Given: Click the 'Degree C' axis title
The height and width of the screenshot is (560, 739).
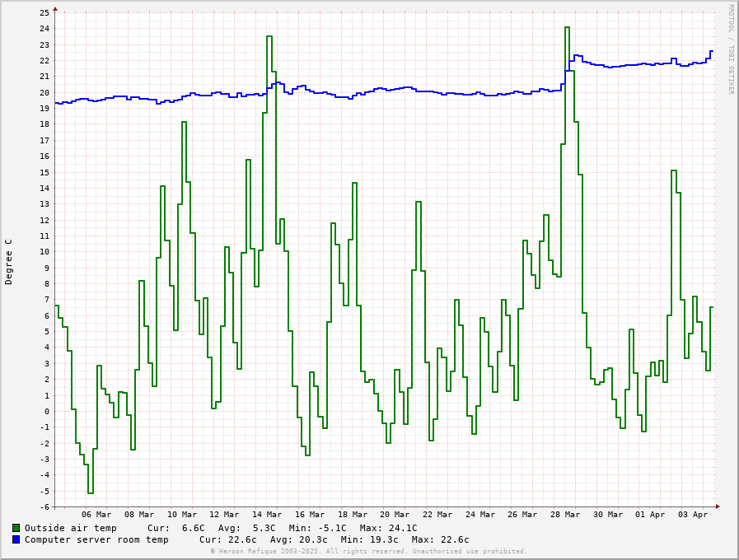Looking at the screenshot, I should click(x=9, y=262).
